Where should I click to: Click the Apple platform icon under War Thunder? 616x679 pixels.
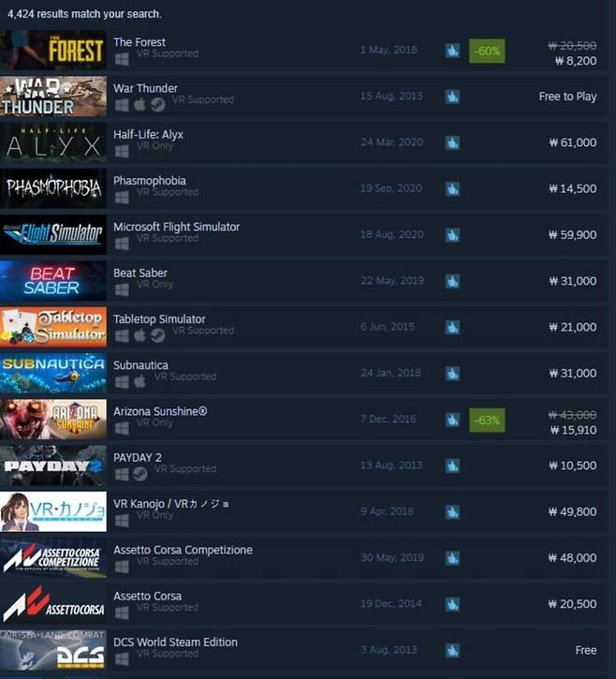139,105
